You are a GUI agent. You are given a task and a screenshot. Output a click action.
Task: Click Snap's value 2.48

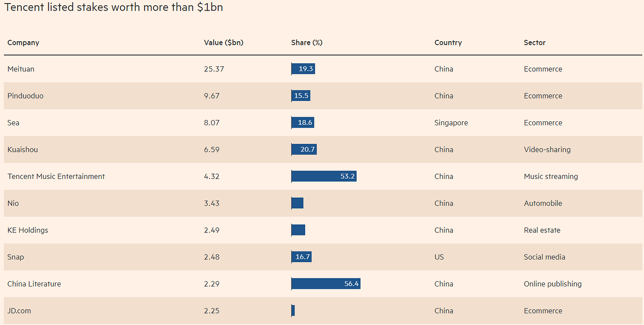coord(211,257)
